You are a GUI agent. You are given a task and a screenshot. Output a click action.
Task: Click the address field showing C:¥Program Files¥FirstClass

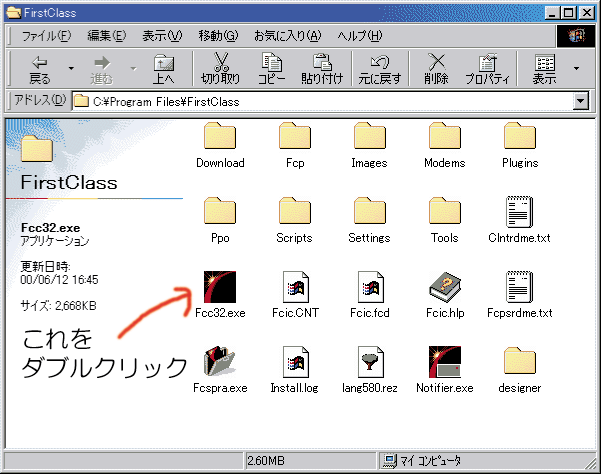(x=323, y=101)
